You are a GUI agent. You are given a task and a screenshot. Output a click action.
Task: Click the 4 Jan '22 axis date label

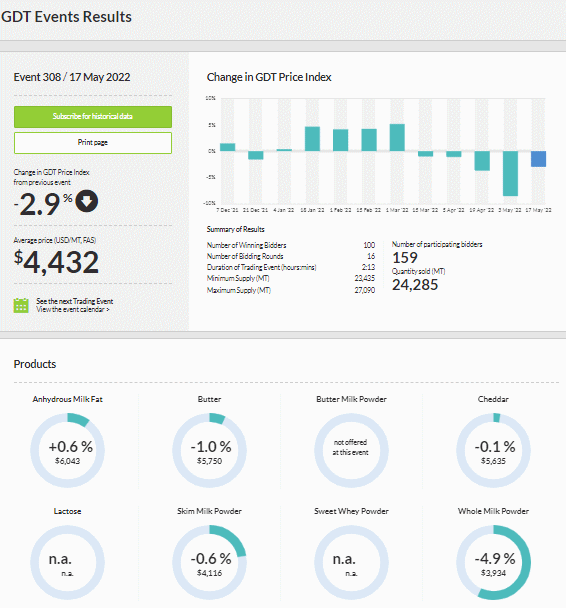[x=284, y=210]
